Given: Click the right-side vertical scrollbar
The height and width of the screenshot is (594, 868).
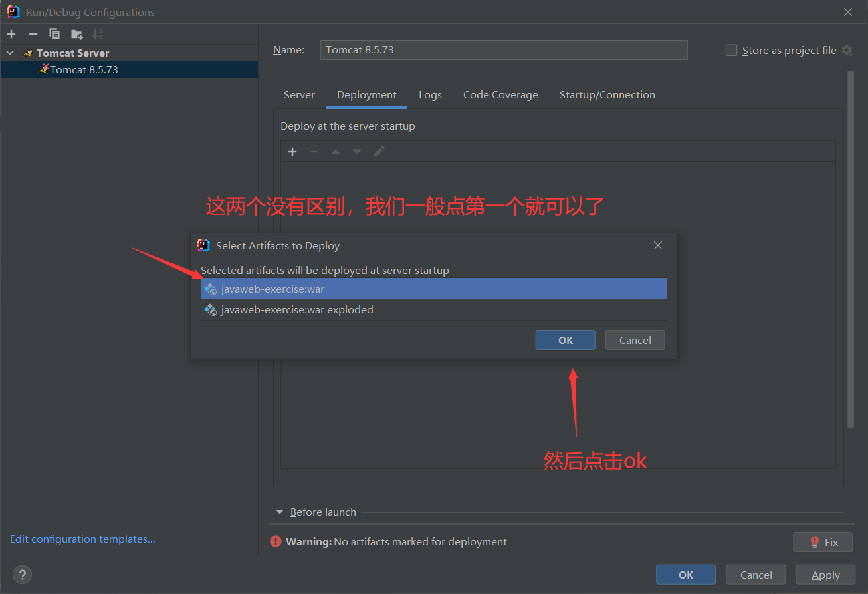Looking at the screenshot, I should point(850,249).
